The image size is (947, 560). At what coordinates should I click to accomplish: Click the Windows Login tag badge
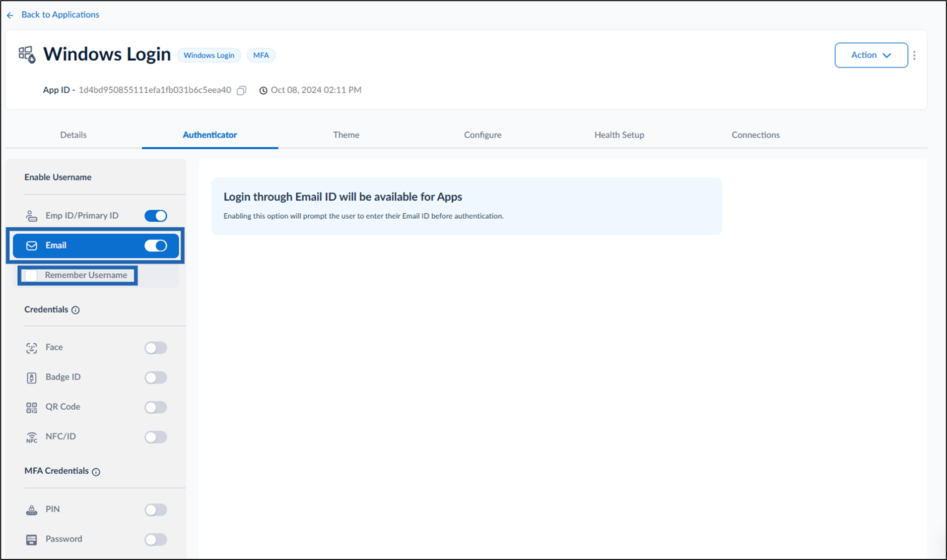pyautogui.click(x=209, y=55)
